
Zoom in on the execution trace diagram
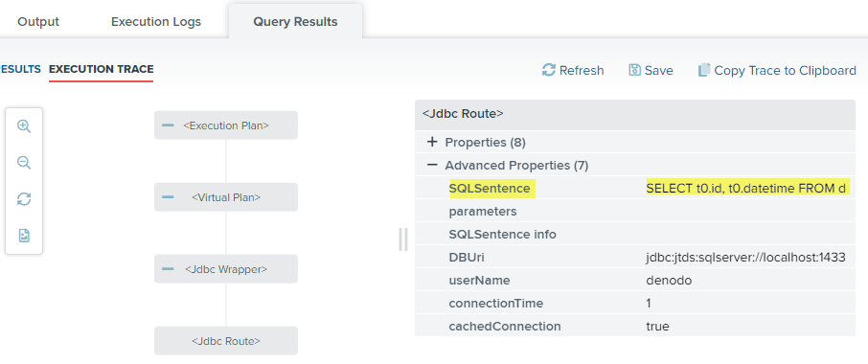(24, 126)
